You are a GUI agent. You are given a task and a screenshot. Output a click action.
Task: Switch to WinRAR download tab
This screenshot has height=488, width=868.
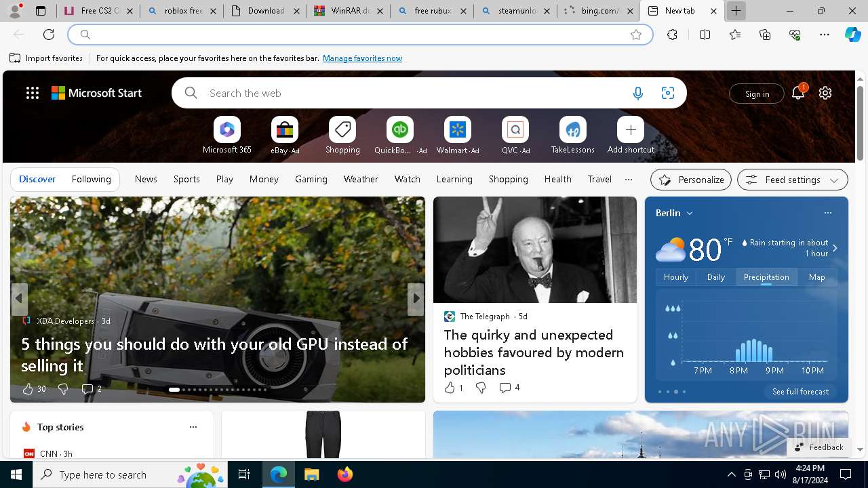click(x=348, y=11)
